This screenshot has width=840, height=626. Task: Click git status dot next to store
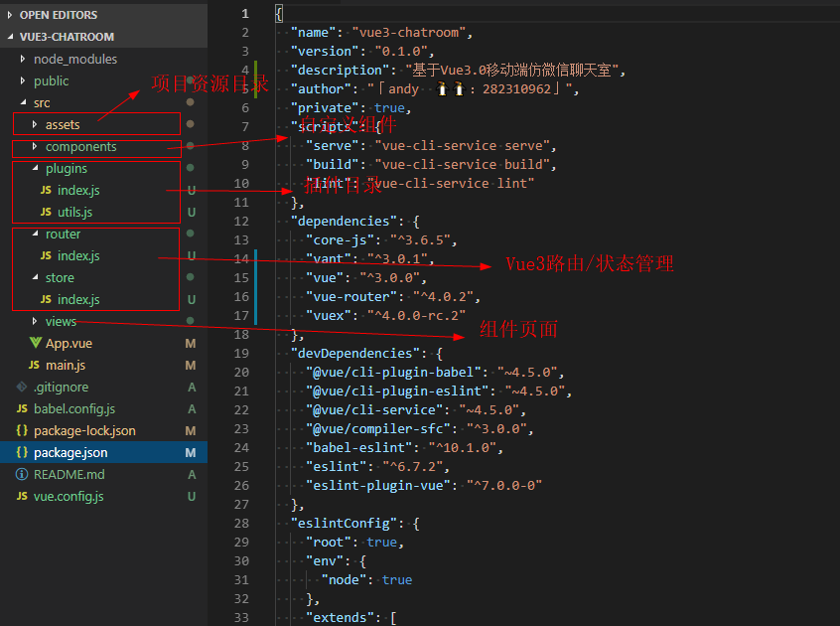[x=191, y=277]
